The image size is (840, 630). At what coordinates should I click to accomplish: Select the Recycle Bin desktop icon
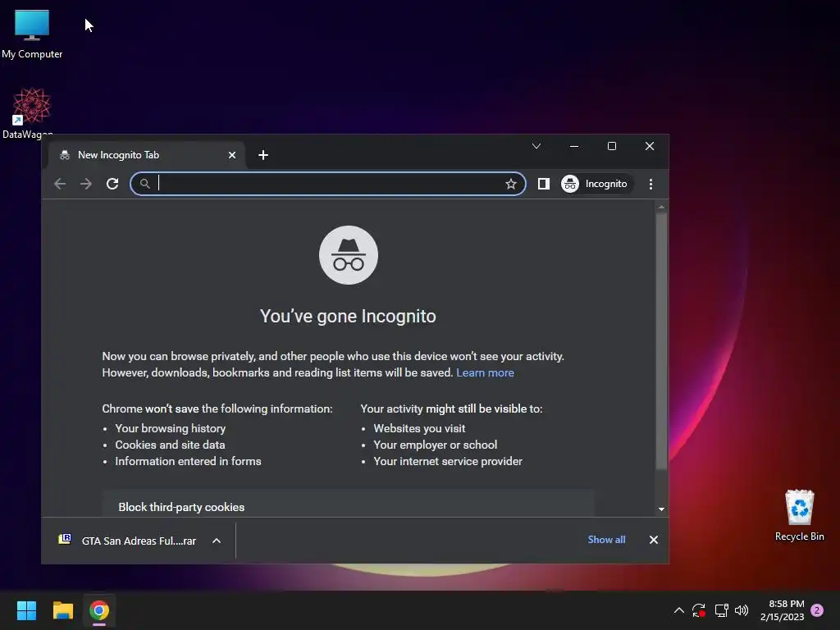click(x=799, y=515)
